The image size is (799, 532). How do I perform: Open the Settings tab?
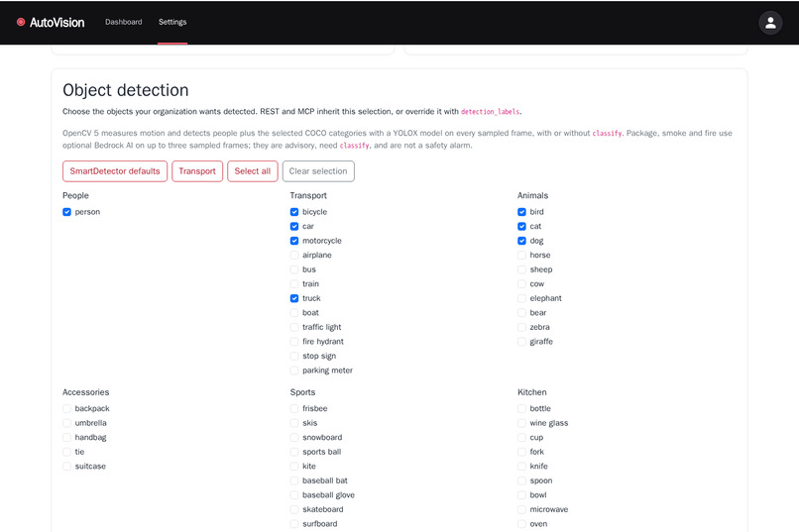tap(172, 22)
